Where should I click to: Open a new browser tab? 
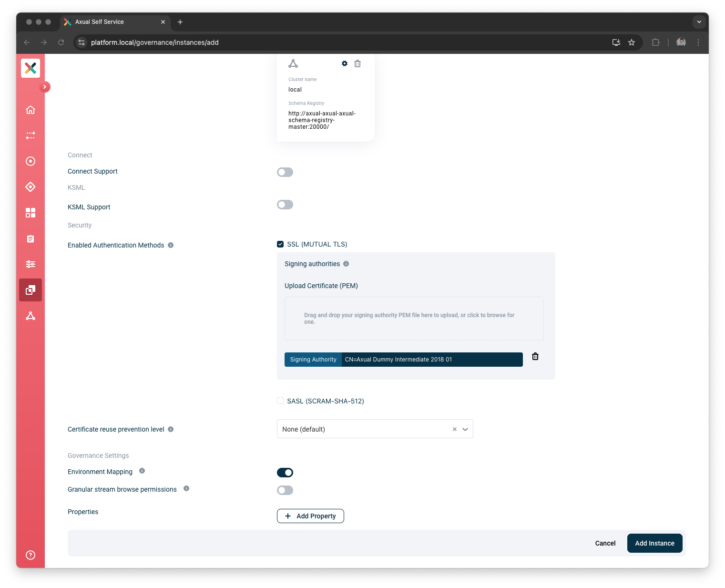180,22
